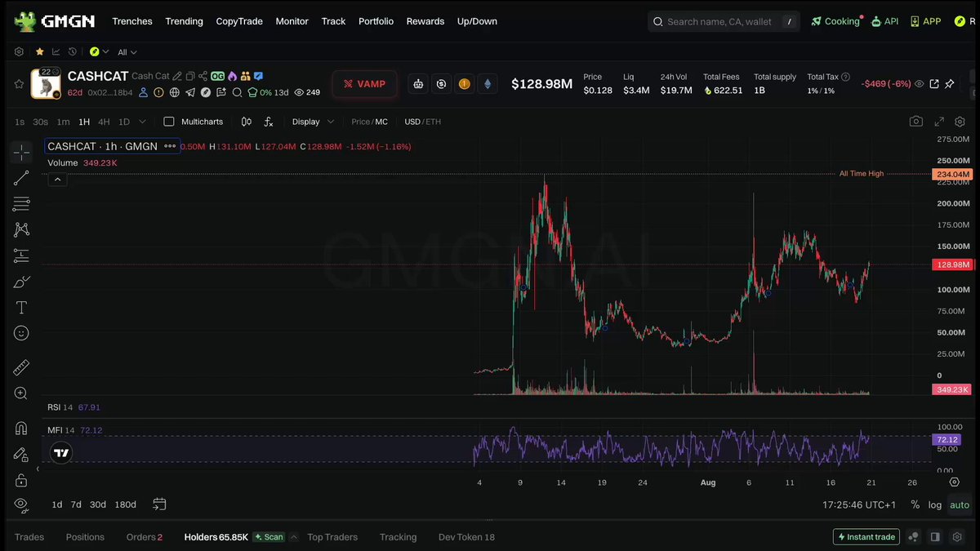
Task: Copy the CASHCAT contract address icon
Action: click(189, 76)
